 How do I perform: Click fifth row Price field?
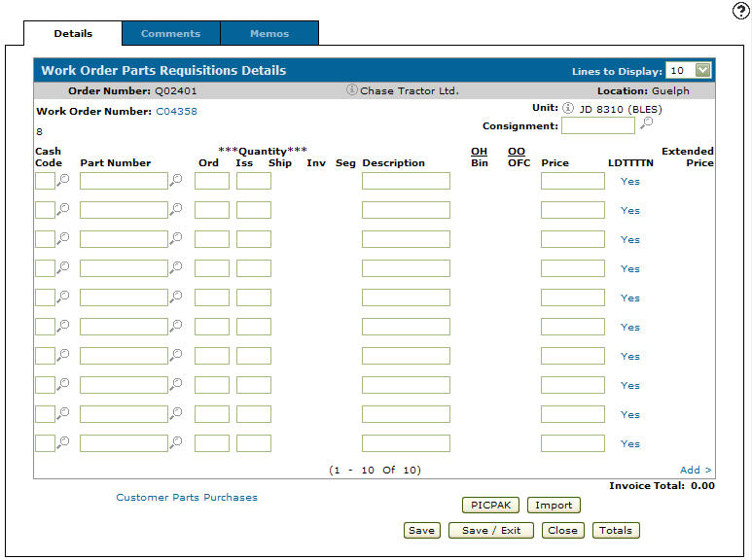573,297
